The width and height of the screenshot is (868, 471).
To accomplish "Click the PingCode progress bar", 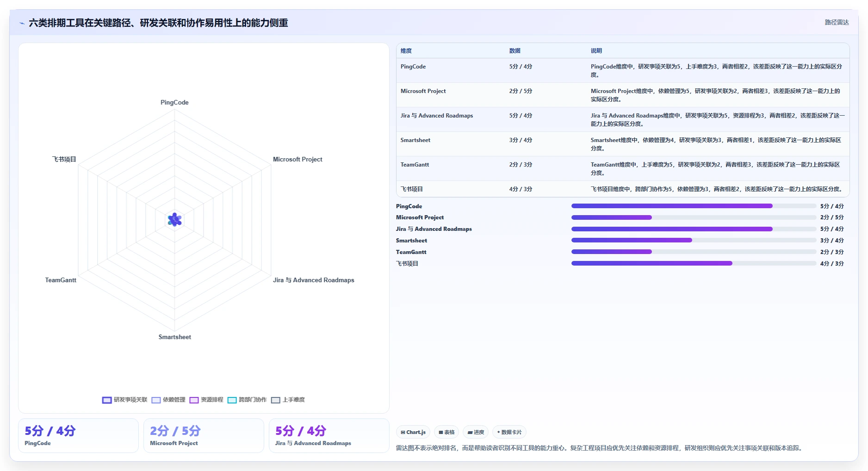I will tap(694, 206).
